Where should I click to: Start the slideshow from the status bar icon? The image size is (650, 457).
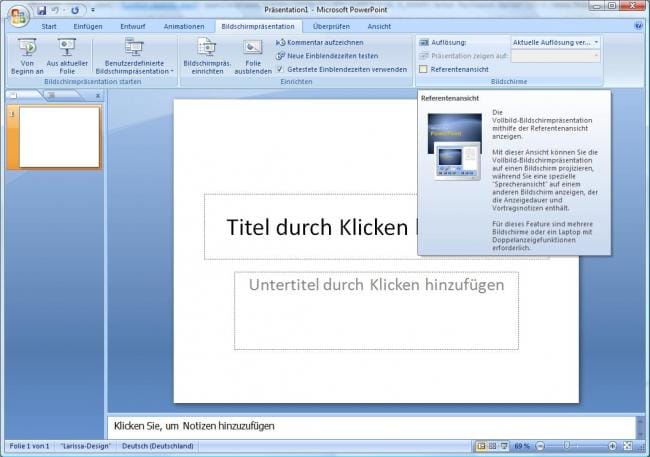[504, 446]
